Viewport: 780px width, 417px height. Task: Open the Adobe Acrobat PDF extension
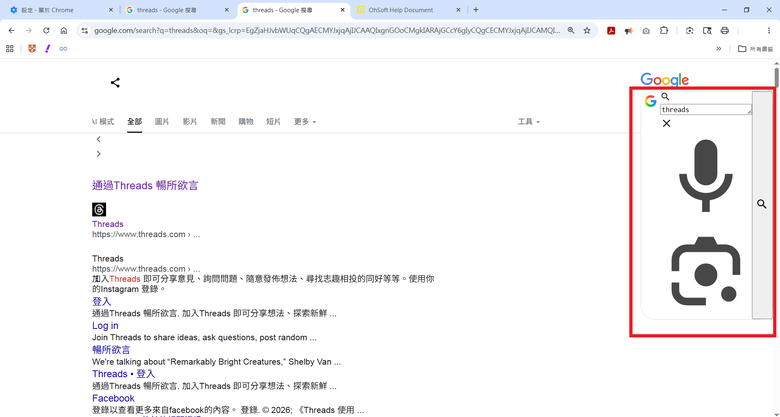(x=611, y=30)
